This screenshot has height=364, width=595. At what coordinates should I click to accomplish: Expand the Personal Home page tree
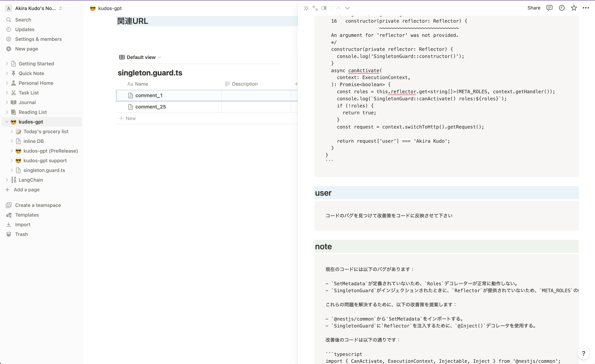point(7,83)
